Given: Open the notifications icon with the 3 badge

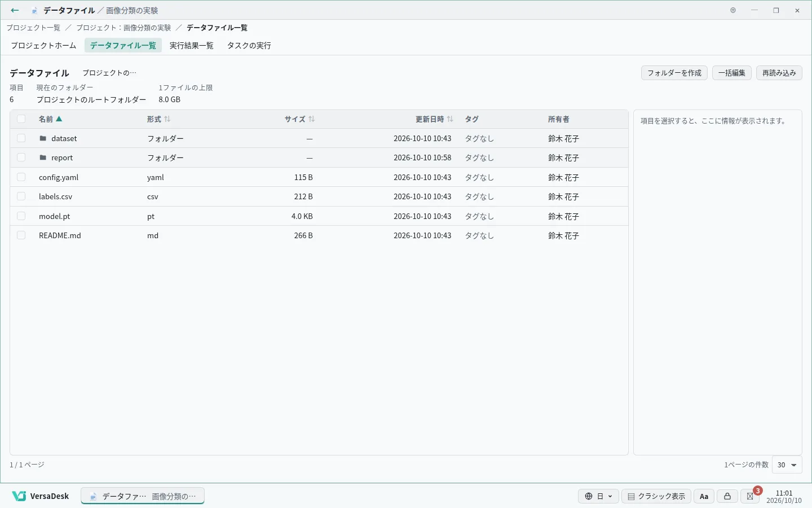Looking at the screenshot, I should [x=751, y=496].
